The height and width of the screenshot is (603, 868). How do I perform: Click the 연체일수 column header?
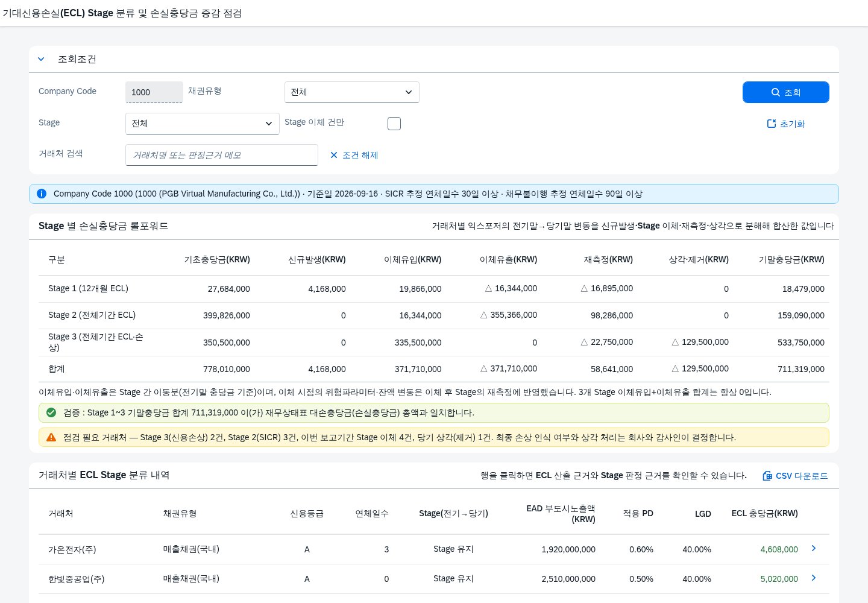(372, 513)
